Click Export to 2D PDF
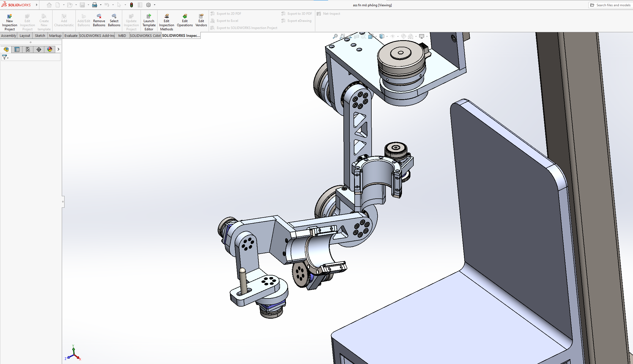Screen dimensions: 633x364 pyautogui.click(x=229, y=14)
